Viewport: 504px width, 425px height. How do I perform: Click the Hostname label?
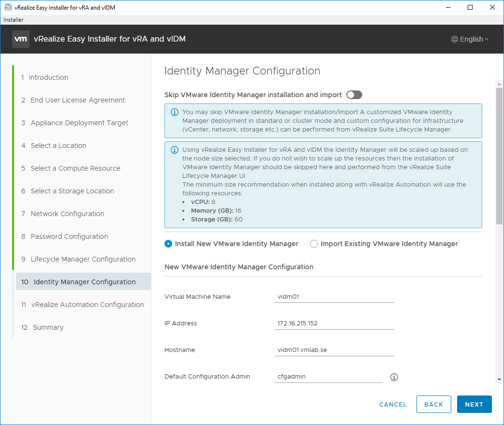click(179, 350)
